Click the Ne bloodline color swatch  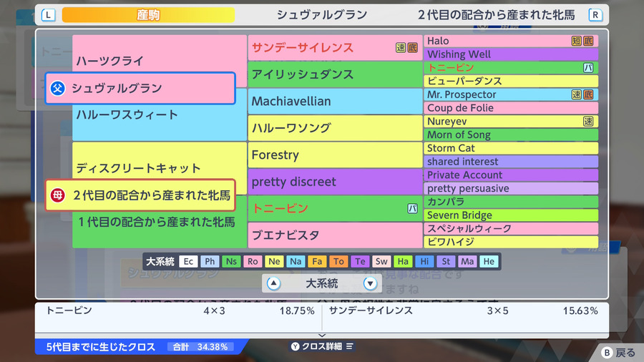point(274,261)
